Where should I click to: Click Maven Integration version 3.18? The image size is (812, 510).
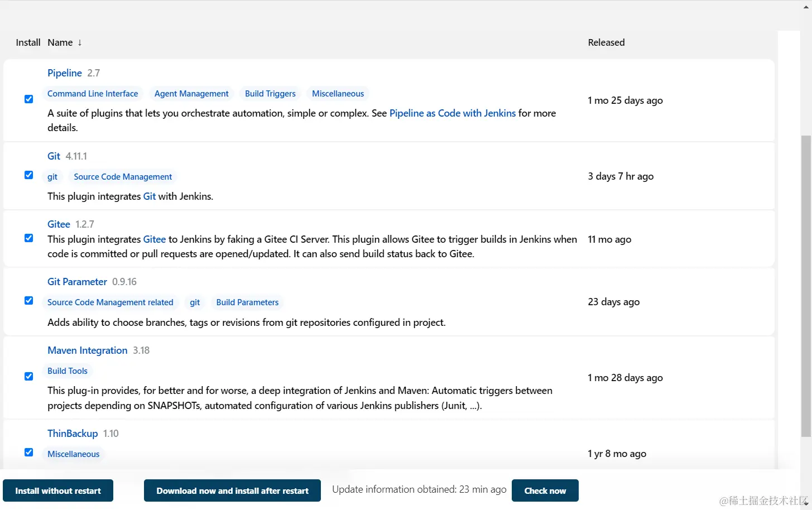coord(141,350)
